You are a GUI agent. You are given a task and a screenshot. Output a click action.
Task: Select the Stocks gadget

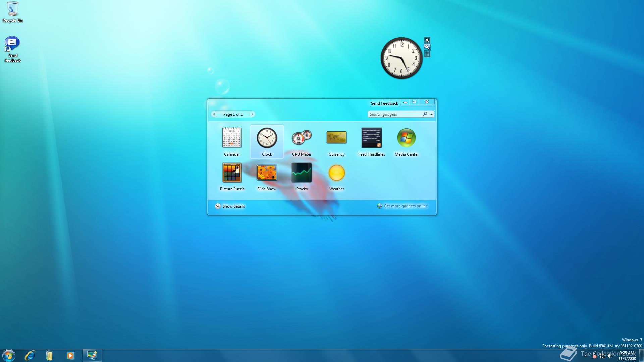(302, 176)
